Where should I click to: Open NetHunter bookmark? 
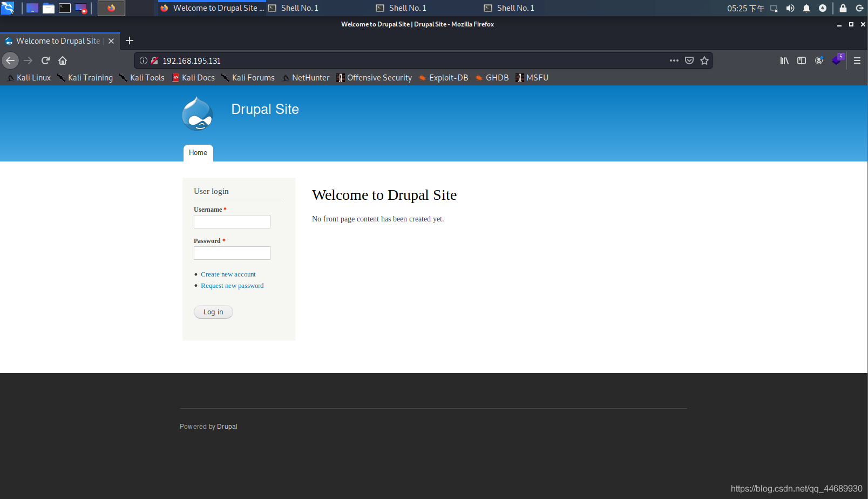coord(306,78)
